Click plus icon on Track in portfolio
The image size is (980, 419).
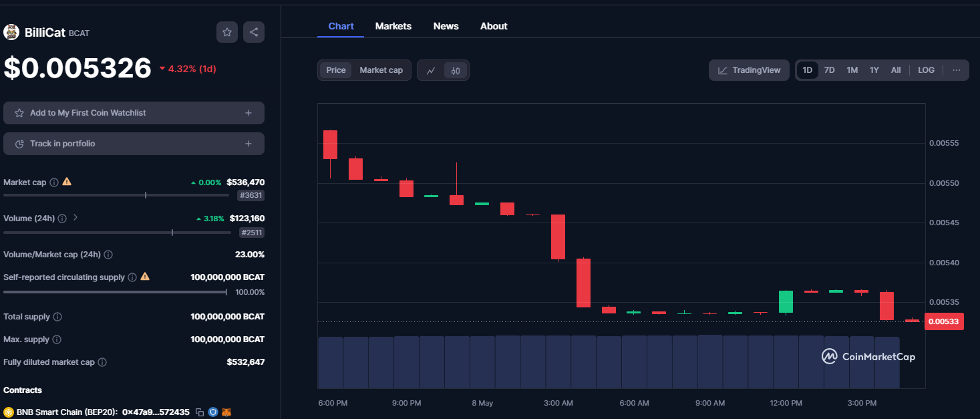coord(249,144)
